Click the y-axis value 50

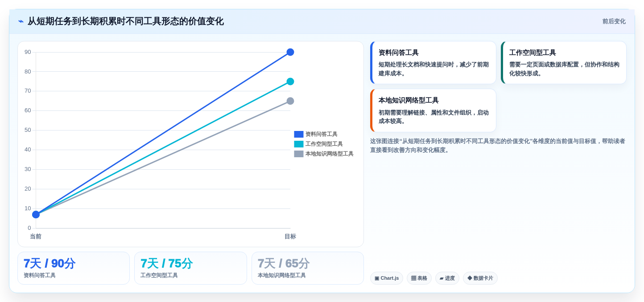coord(28,130)
